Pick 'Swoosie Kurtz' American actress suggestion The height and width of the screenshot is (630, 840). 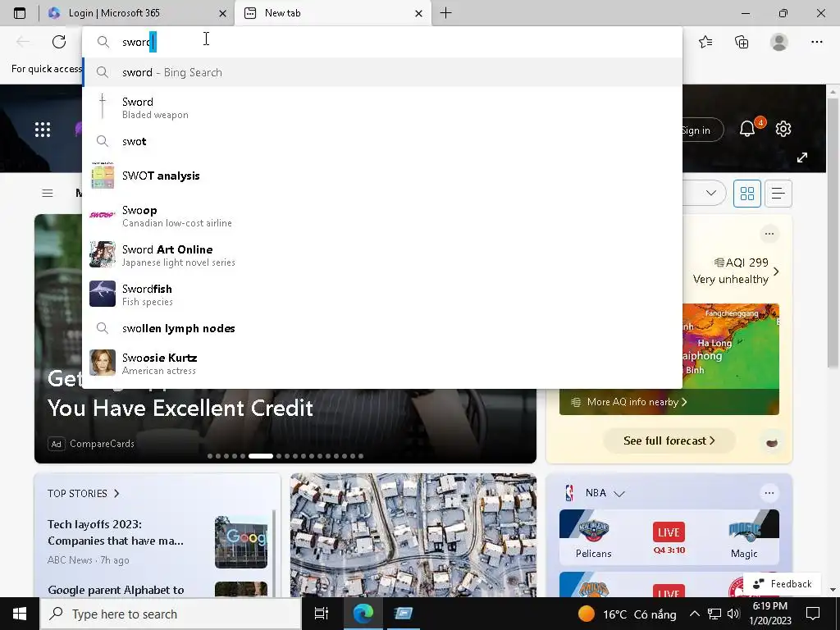pos(382,363)
